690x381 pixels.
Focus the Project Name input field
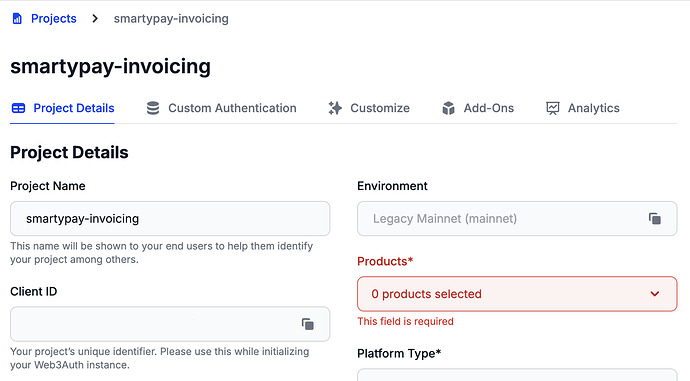(170, 219)
